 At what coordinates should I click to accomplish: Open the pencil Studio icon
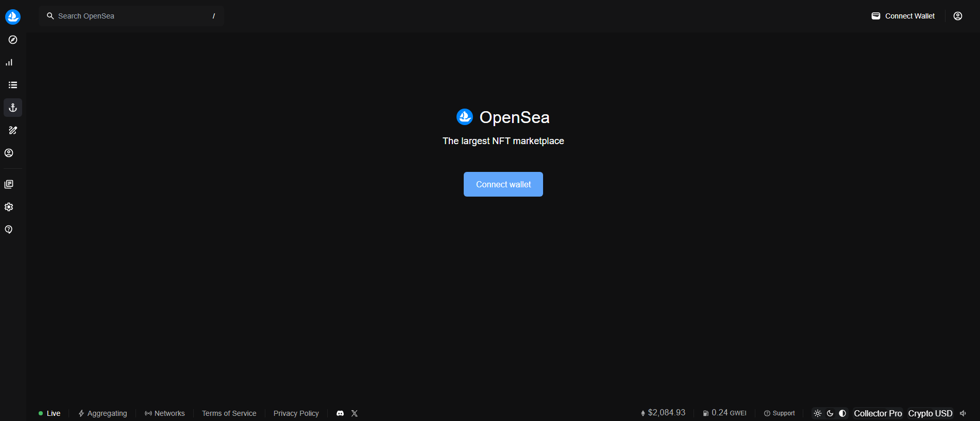(x=13, y=130)
